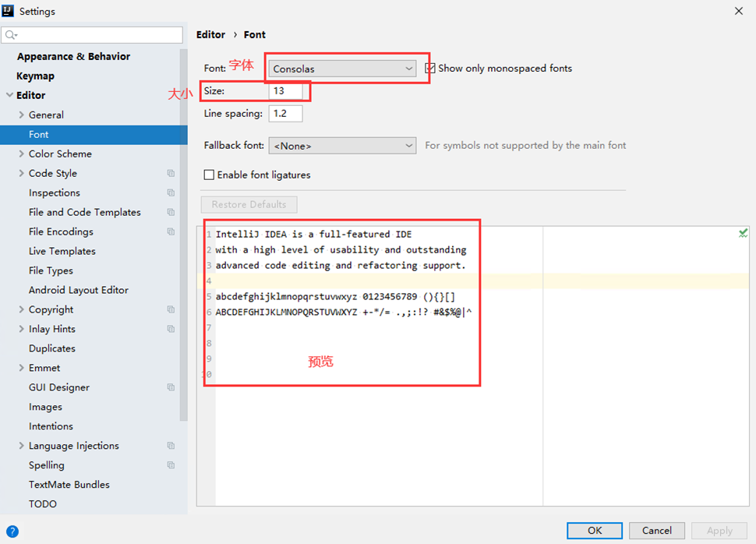Click project-level icon beside Language Injections

pos(171,446)
